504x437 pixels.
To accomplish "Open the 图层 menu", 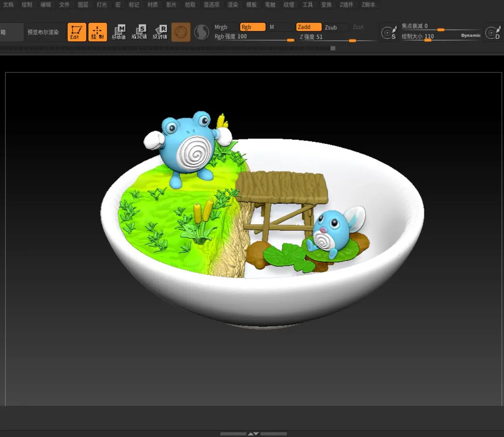I will (83, 5).
